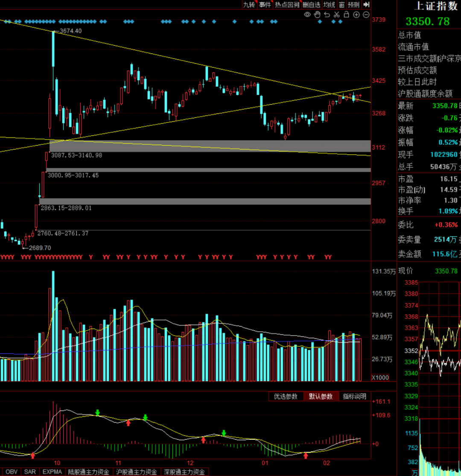The width and height of the screenshot is (461, 476).
Task: Open the 热点回溯 option
Action: click(287, 5)
